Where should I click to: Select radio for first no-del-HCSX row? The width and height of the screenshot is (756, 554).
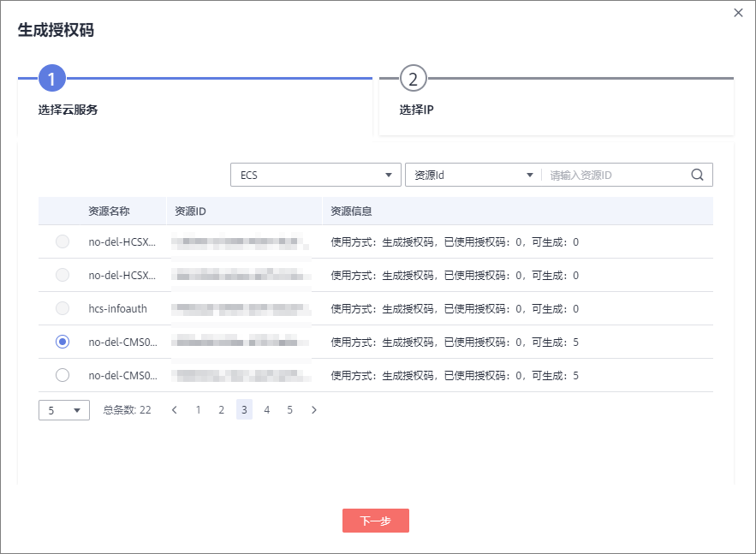[63, 241]
